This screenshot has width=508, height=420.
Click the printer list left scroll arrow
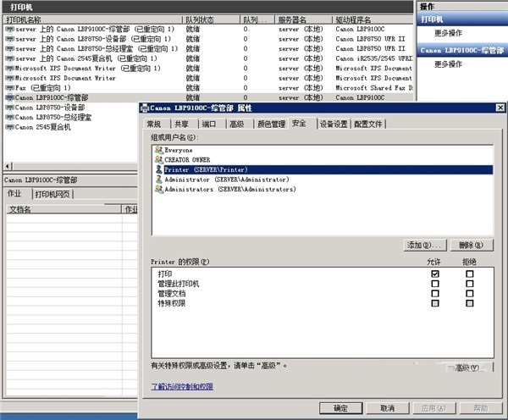[8, 166]
